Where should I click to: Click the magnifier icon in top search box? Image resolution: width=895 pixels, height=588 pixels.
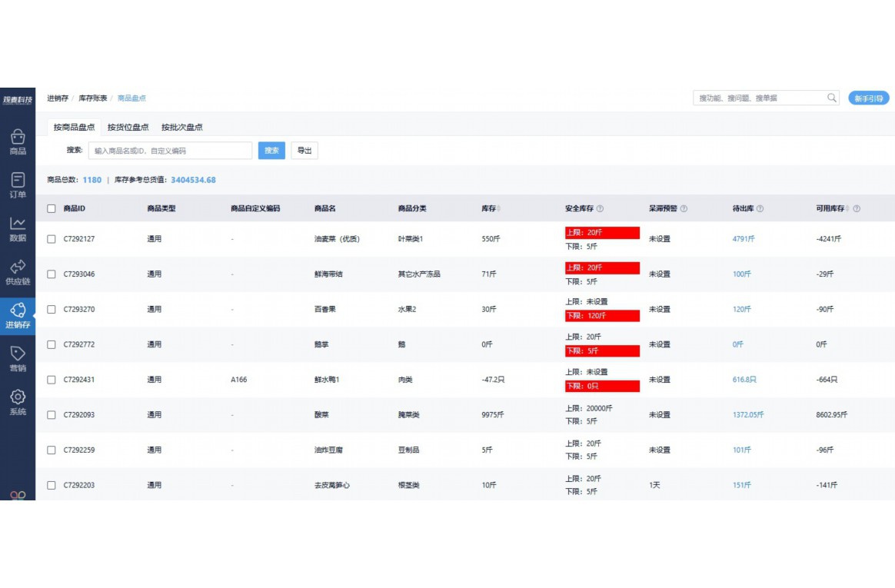[x=832, y=98]
